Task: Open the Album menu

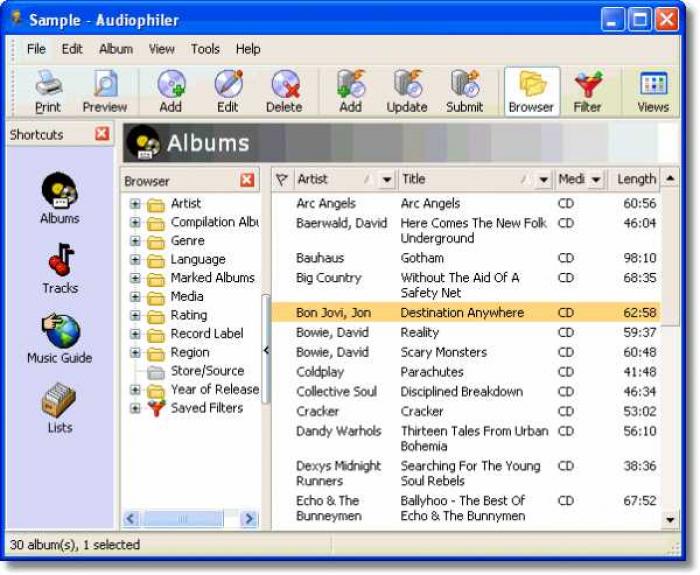Action: point(116,49)
